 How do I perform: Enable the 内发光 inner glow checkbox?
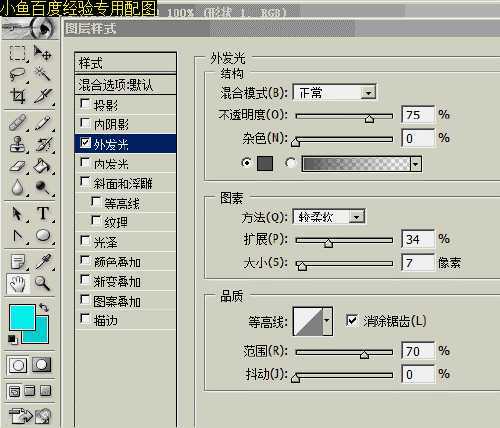click(85, 163)
